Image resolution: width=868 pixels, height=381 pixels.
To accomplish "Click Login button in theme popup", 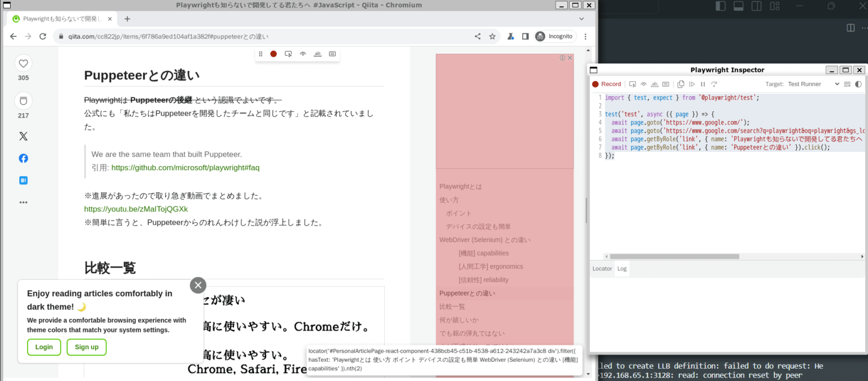I will [x=44, y=347].
